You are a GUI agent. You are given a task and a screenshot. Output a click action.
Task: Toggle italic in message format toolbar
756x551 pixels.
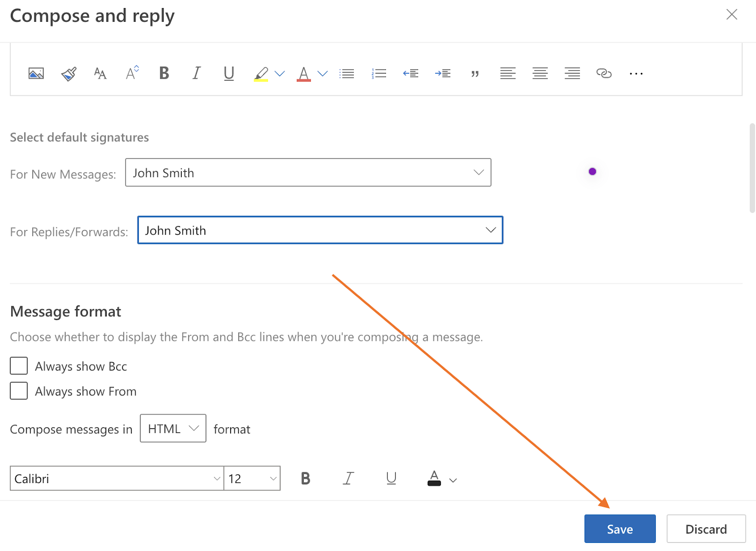pyautogui.click(x=348, y=479)
